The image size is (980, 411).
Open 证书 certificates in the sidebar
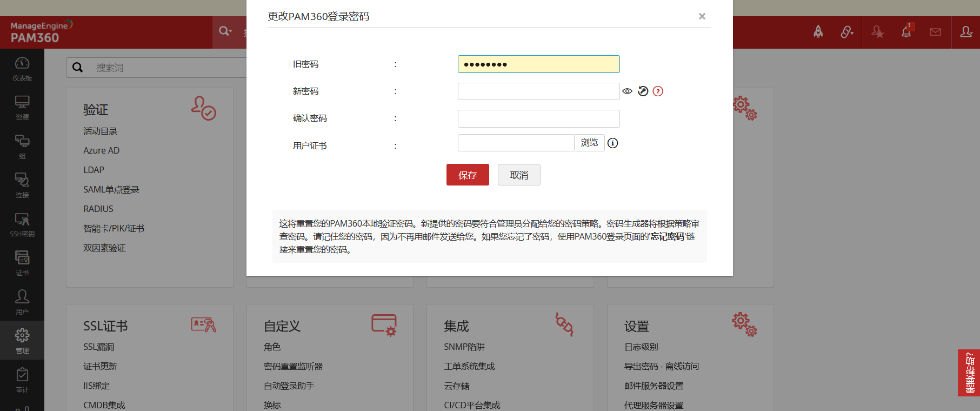coord(22,263)
